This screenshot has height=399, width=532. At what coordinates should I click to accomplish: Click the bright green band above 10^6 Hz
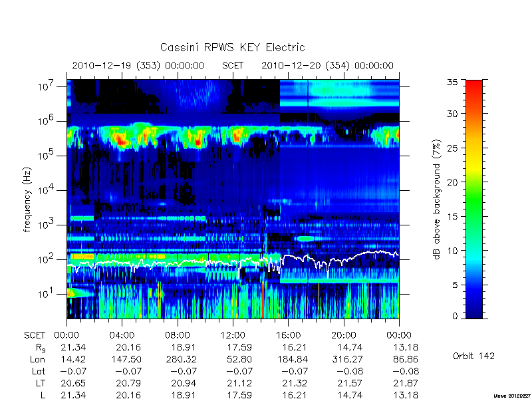coord(339,102)
